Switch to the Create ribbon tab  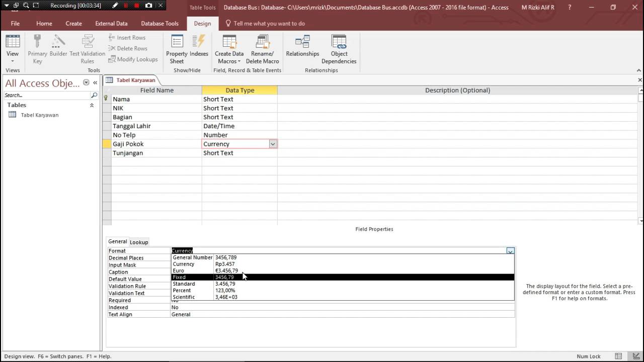[73, 23]
